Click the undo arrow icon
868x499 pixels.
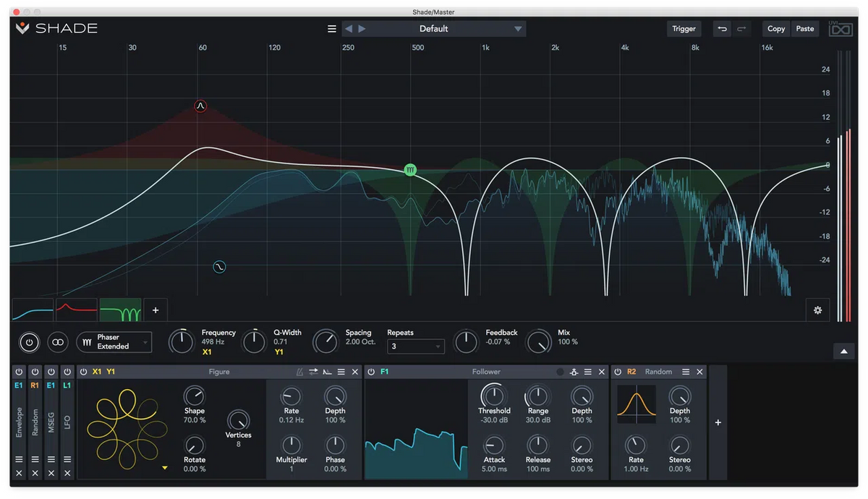721,29
